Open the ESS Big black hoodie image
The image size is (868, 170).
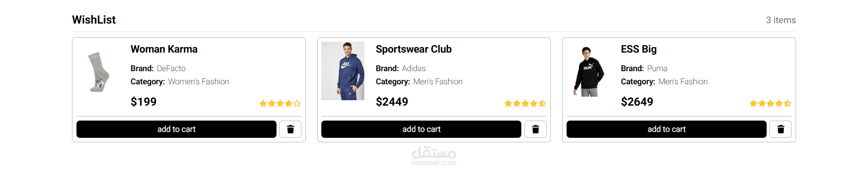[588, 71]
